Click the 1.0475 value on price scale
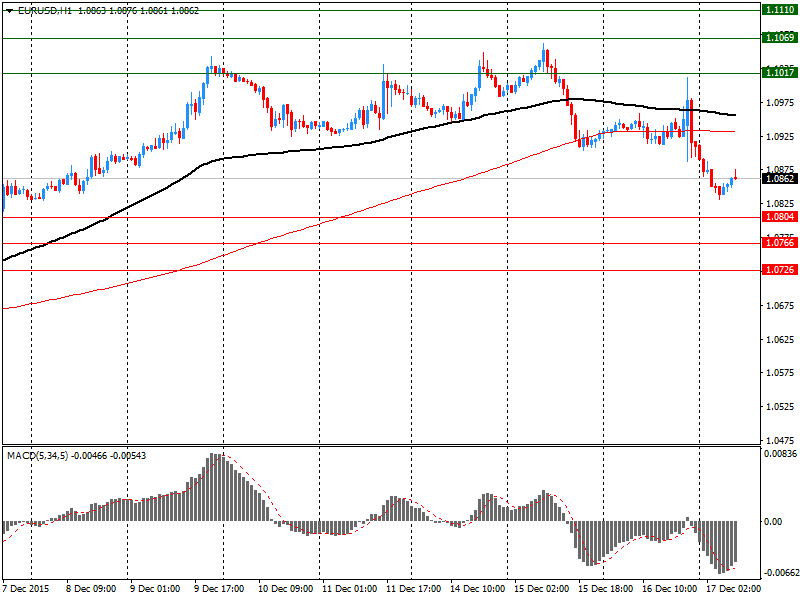This screenshot has width=800, height=600. pos(780,440)
